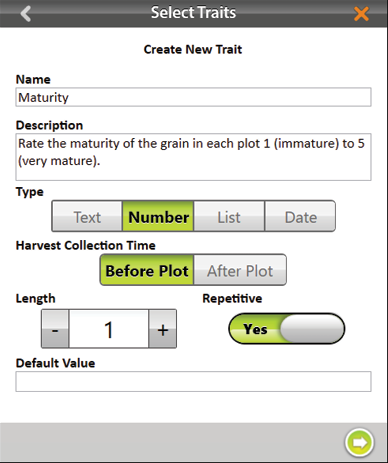Screen dimensions: 388x463
Task: Focus the empty Default Value field
Action: pyautogui.click(x=193, y=381)
